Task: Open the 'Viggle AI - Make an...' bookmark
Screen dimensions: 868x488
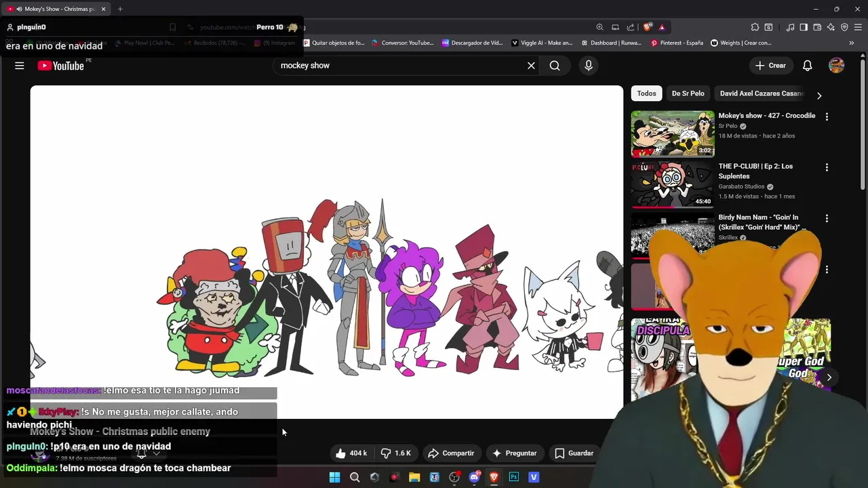Action: point(542,43)
